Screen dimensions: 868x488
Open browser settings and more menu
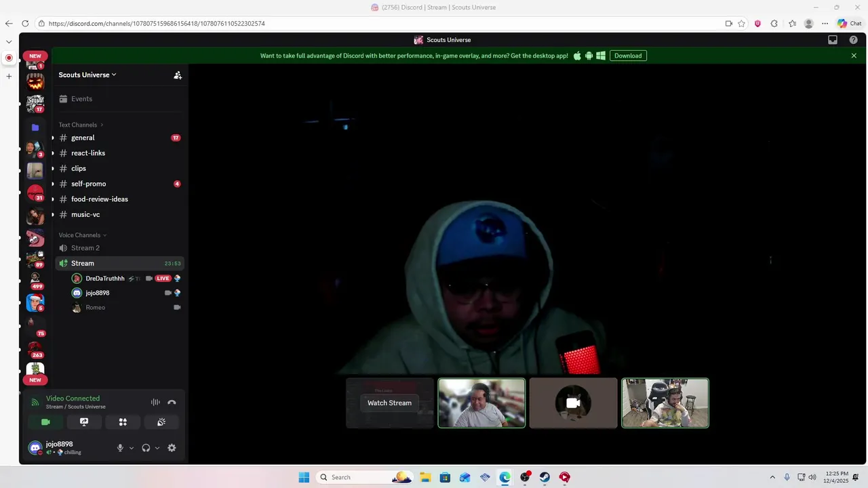coord(825,24)
